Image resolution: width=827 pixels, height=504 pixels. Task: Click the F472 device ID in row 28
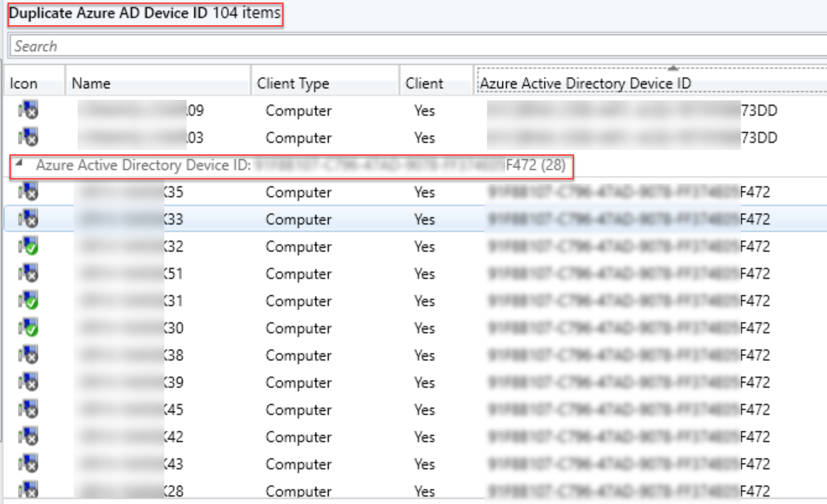(629, 491)
